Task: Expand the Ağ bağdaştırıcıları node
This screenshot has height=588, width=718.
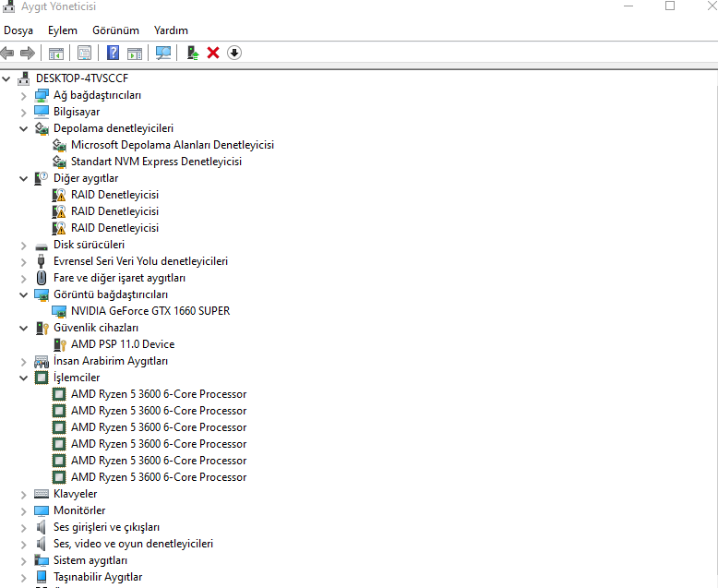Action: [x=23, y=96]
